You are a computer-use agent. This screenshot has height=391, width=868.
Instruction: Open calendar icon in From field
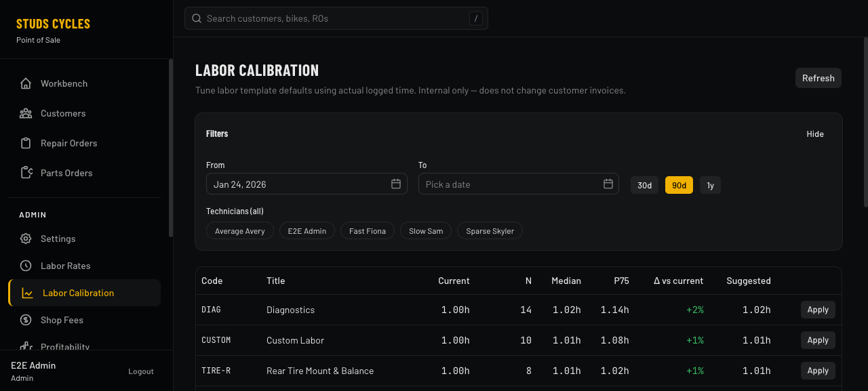pyautogui.click(x=396, y=184)
